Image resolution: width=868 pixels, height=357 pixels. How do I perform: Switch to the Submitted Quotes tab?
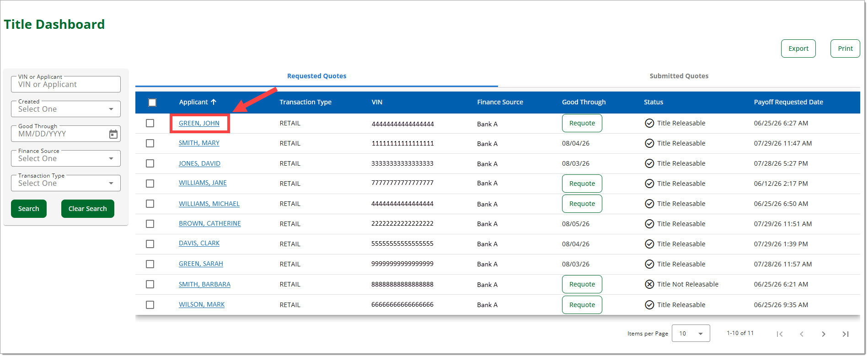coord(679,76)
